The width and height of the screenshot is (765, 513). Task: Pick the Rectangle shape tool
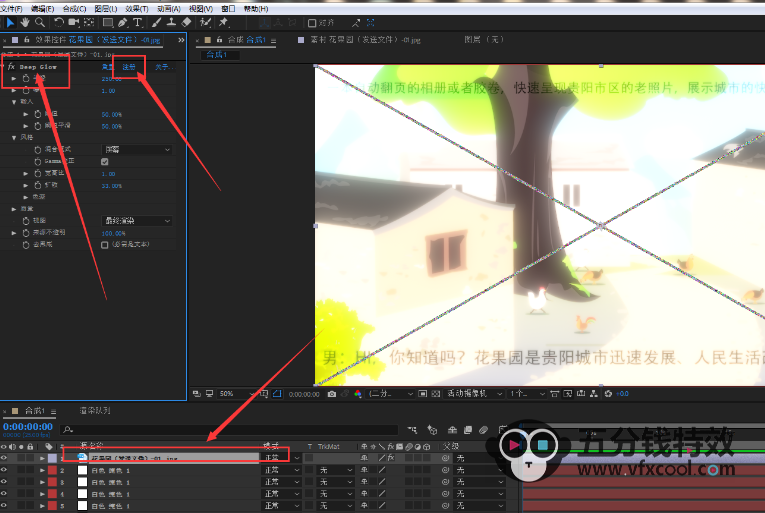[106, 22]
